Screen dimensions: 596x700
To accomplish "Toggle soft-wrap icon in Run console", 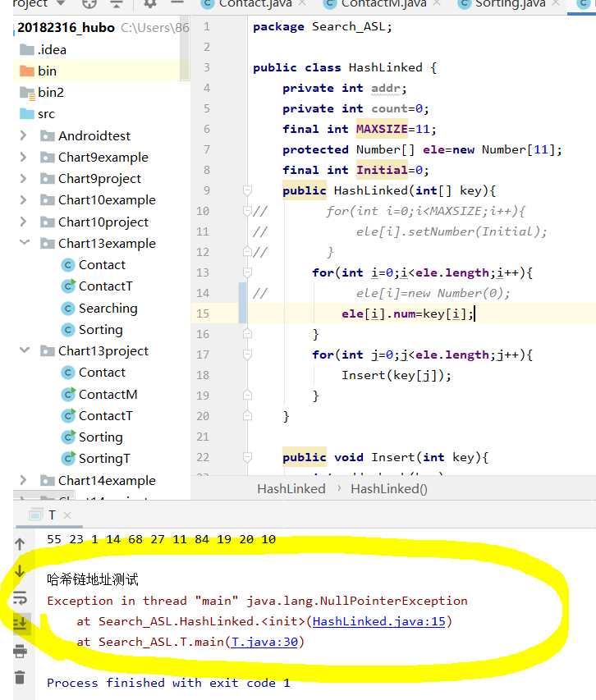I will coord(20,597).
